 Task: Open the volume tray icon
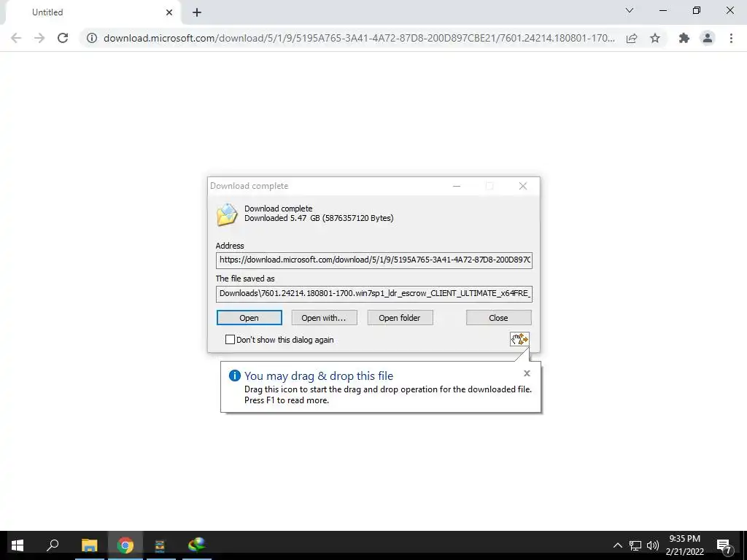653,545
